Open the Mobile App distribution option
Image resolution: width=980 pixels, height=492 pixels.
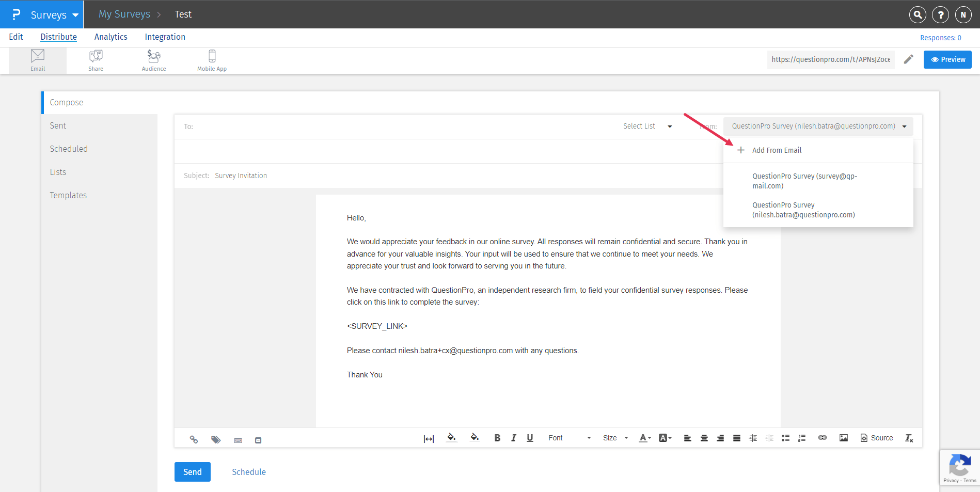click(212, 60)
